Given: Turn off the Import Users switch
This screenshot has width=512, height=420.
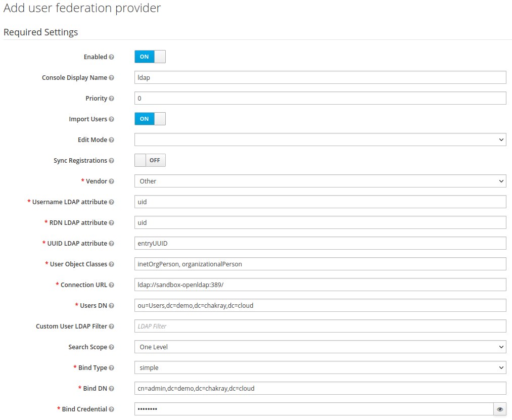Looking at the screenshot, I should click(x=150, y=119).
